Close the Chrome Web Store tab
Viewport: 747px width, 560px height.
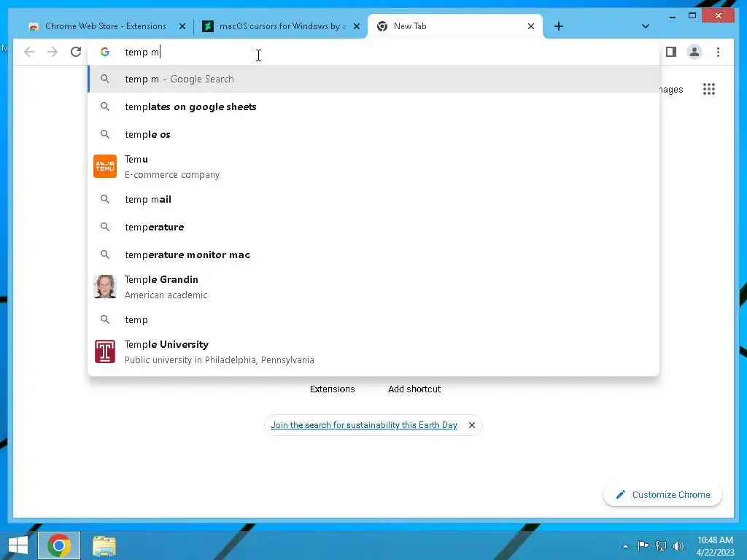(182, 27)
